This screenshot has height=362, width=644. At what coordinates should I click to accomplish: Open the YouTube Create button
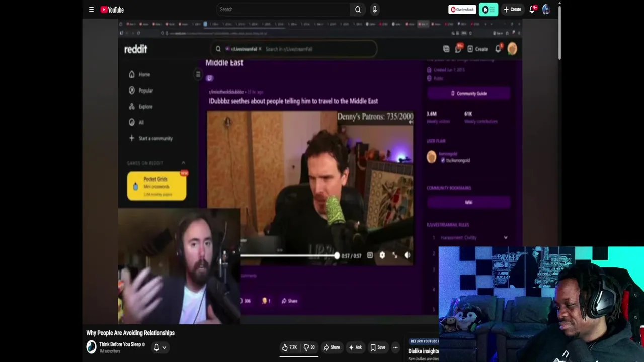512,9
